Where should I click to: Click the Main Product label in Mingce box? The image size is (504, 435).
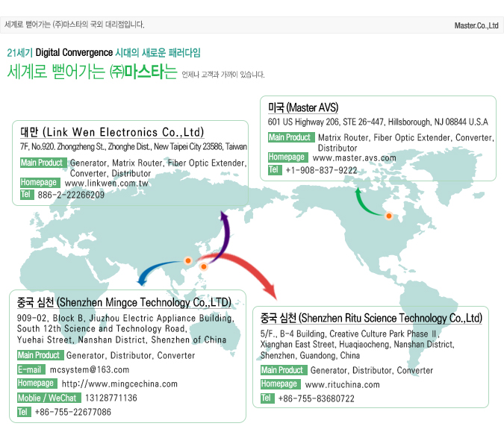point(40,355)
